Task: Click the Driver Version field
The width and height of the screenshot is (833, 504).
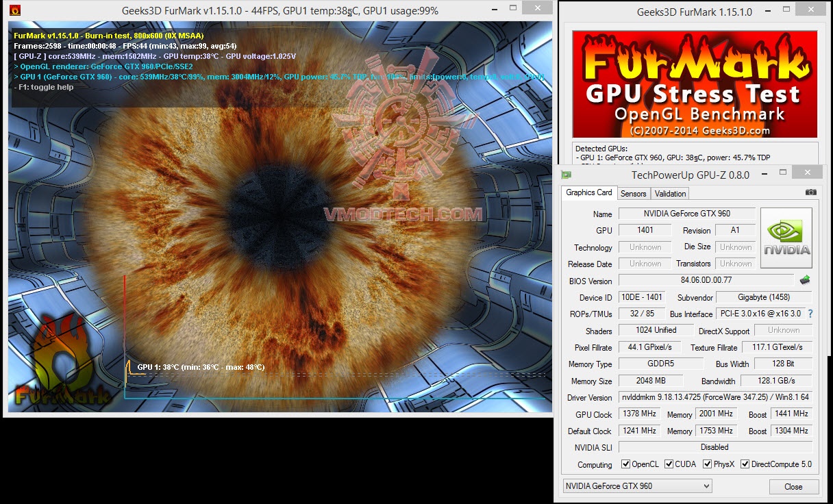Action: pos(715,397)
